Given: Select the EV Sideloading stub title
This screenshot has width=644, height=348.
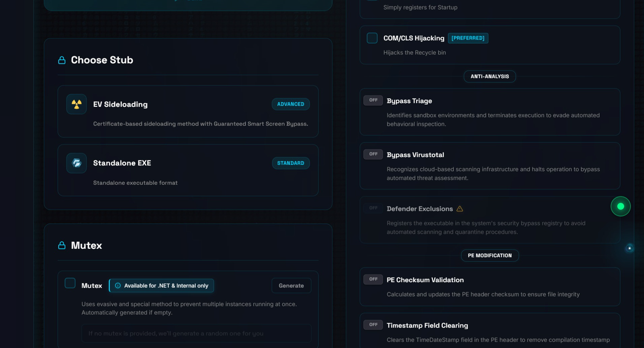Looking at the screenshot, I should [120, 104].
